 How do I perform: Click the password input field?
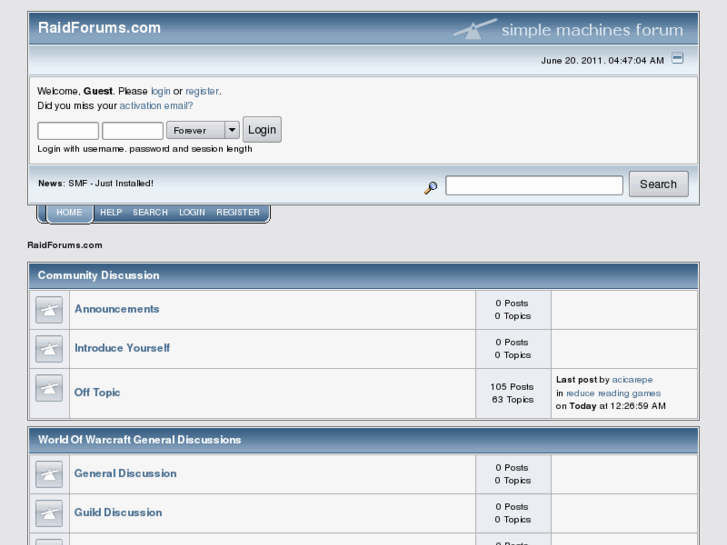click(x=133, y=130)
